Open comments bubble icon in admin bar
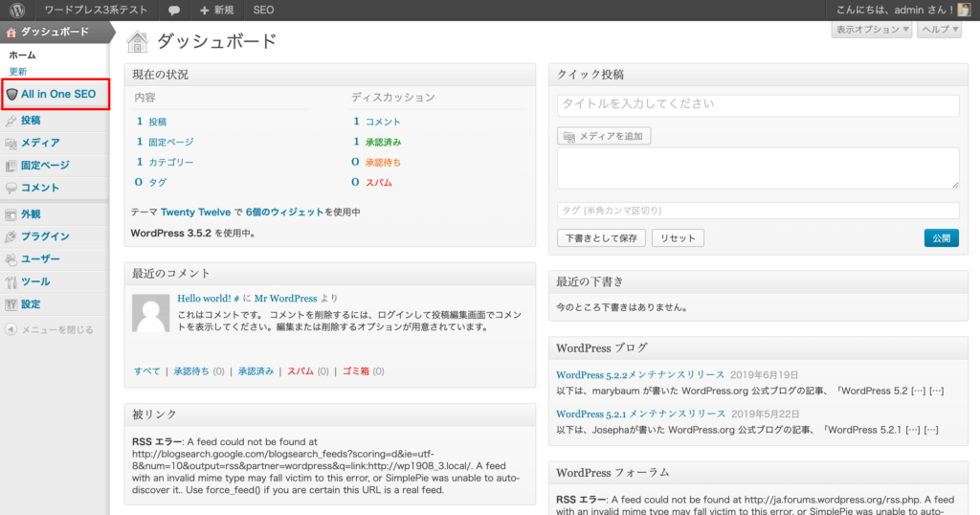 click(x=174, y=11)
